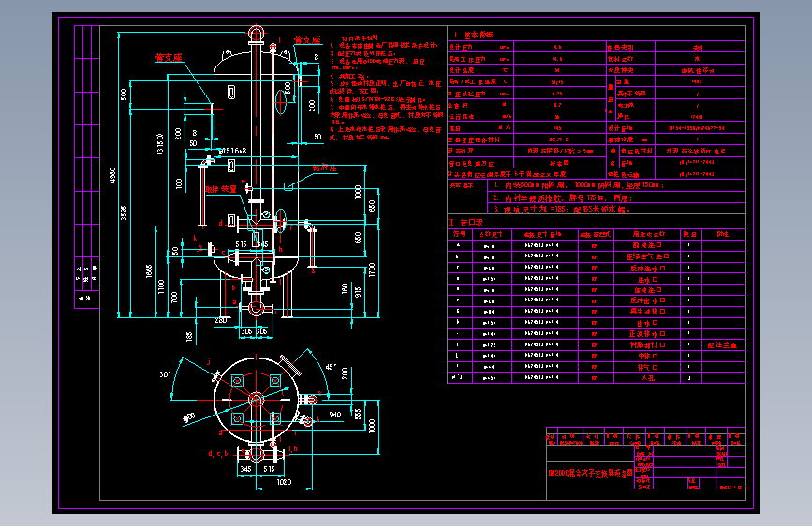Click the shell size label 'φ1516×8'

point(232,151)
